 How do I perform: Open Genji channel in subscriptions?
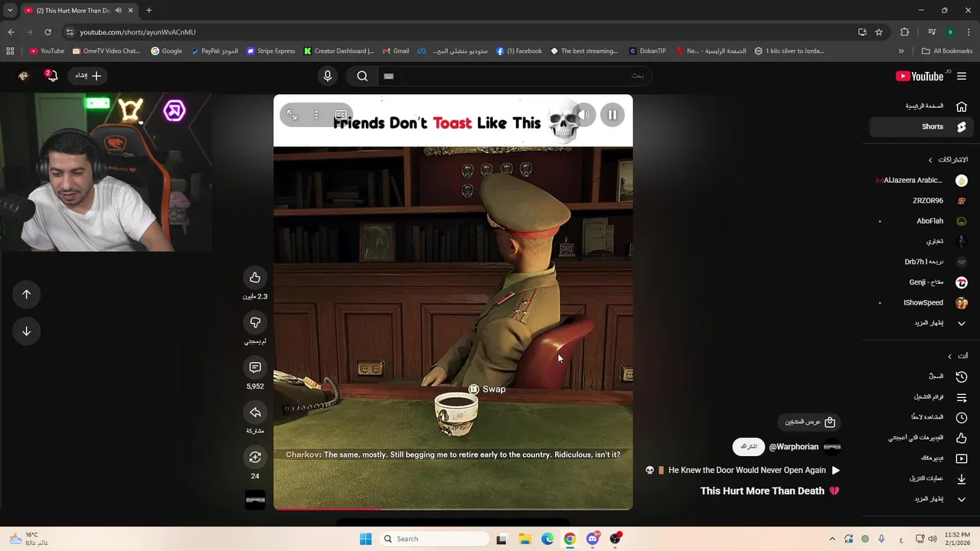(x=921, y=282)
